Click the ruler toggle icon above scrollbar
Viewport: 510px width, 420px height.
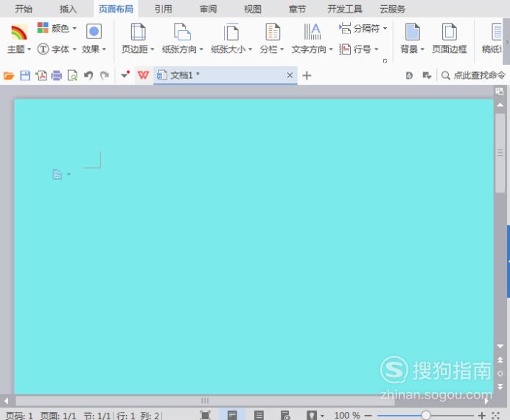point(499,91)
